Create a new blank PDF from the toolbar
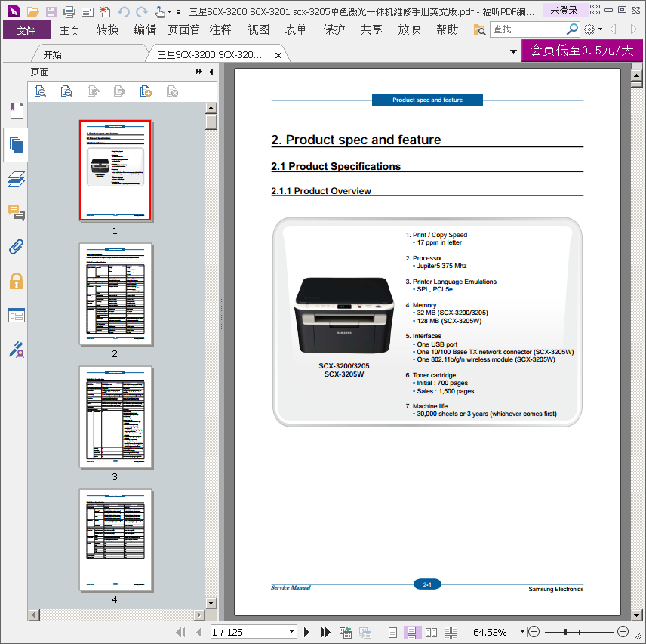This screenshot has height=644, width=646. point(105,11)
